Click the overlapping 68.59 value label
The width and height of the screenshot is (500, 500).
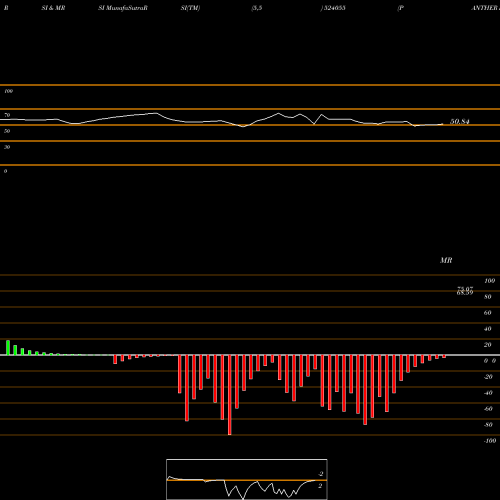click(x=465, y=293)
